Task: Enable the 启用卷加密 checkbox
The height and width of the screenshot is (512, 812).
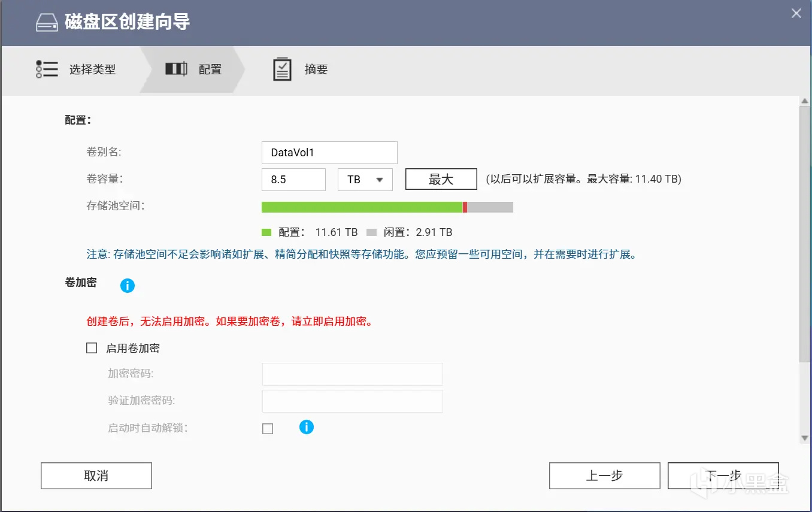Action: 92,348
